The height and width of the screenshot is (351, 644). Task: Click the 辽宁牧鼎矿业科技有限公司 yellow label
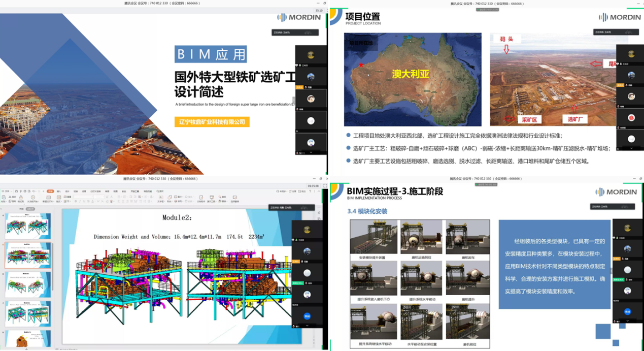pyautogui.click(x=212, y=122)
